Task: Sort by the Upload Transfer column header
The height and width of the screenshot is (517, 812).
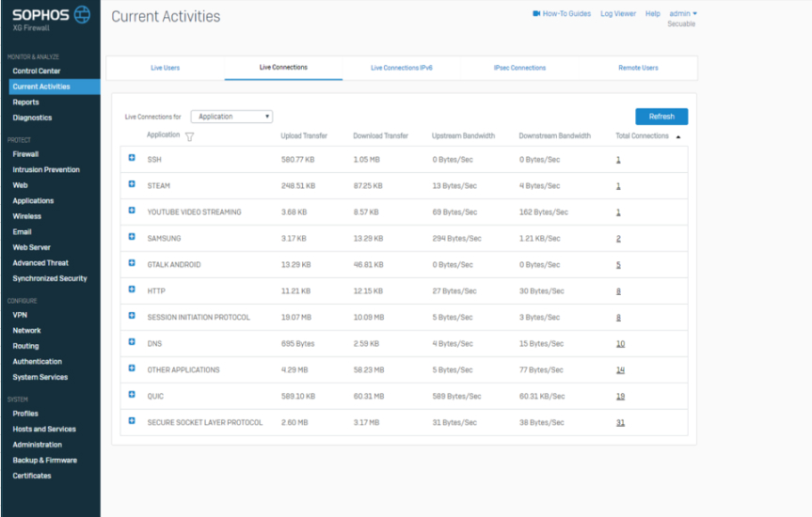Action: coord(304,136)
